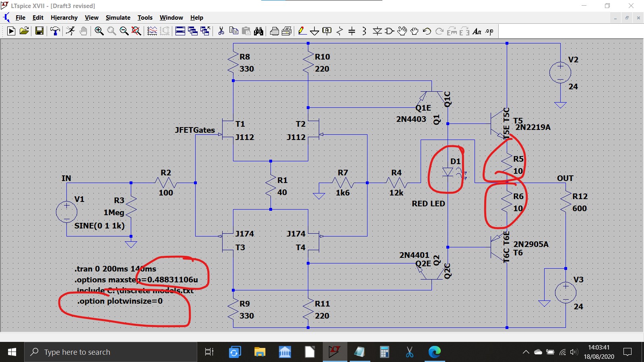644x362 pixels.
Task: Select the V2 voltage source symbol
Action: pyautogui.click(x=560, y=73)
